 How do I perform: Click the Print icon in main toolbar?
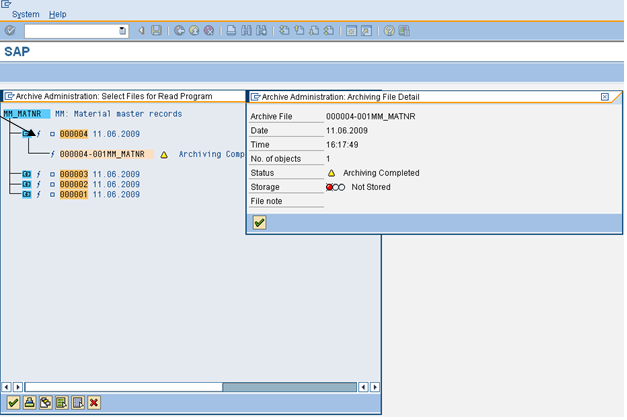pyautogui.click(x=231, y=30)
